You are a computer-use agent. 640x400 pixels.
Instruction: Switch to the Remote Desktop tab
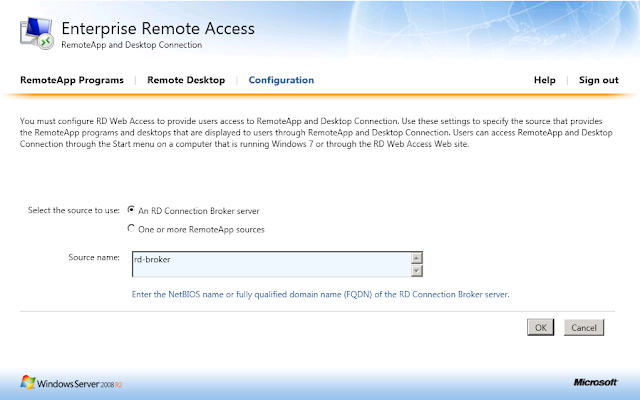(186, 80)
